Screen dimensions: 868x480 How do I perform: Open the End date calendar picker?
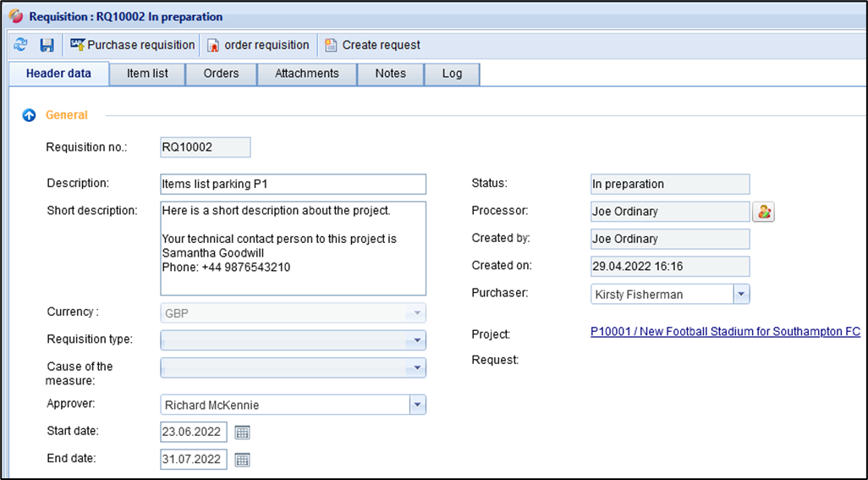pyautogui.click(x=242, y=460)
